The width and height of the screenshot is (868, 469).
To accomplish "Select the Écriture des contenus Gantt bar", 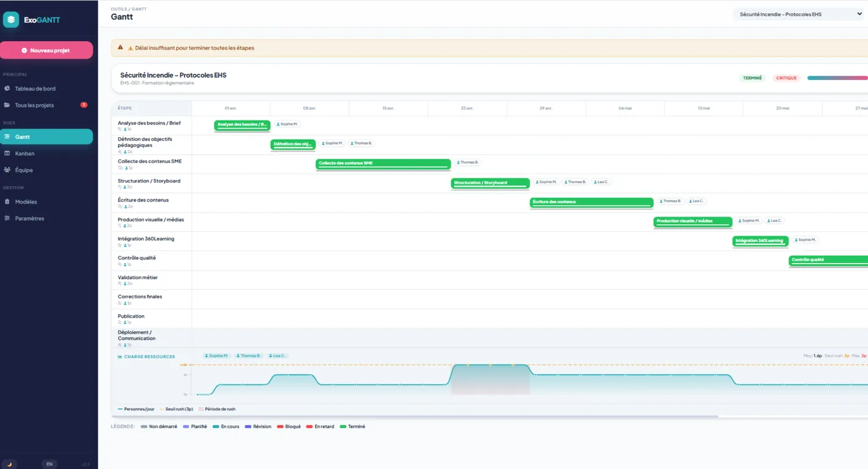I will click(x=591, y=202).
